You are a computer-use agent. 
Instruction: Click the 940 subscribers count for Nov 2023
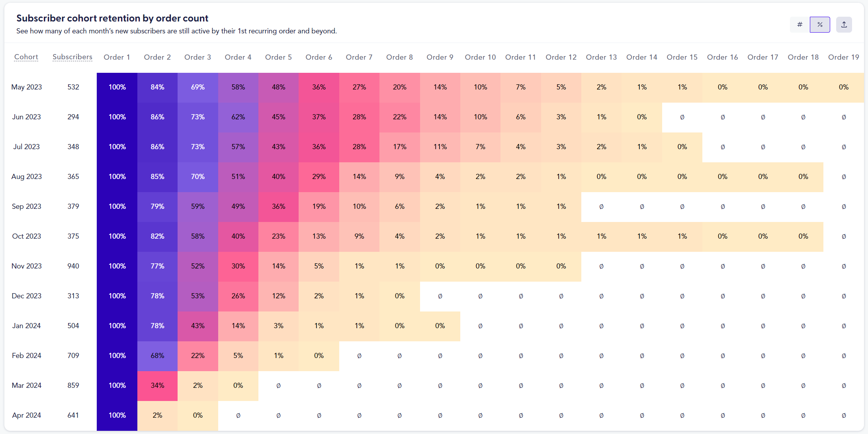(73, 266)
